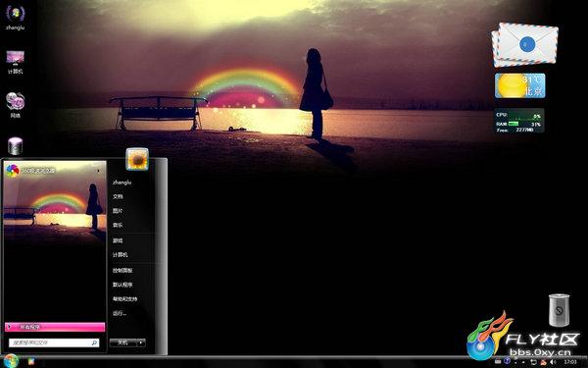Viewport: 588px width, 368px height.
Task: Select Run (运行...) in Start menu
Action: pyautogui.click(x=120, y=313)
